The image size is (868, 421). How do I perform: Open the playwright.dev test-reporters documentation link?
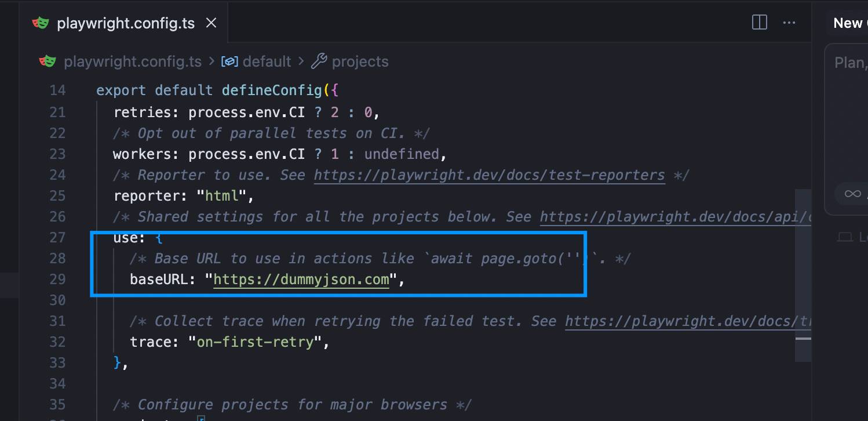(x=489, y=175)
